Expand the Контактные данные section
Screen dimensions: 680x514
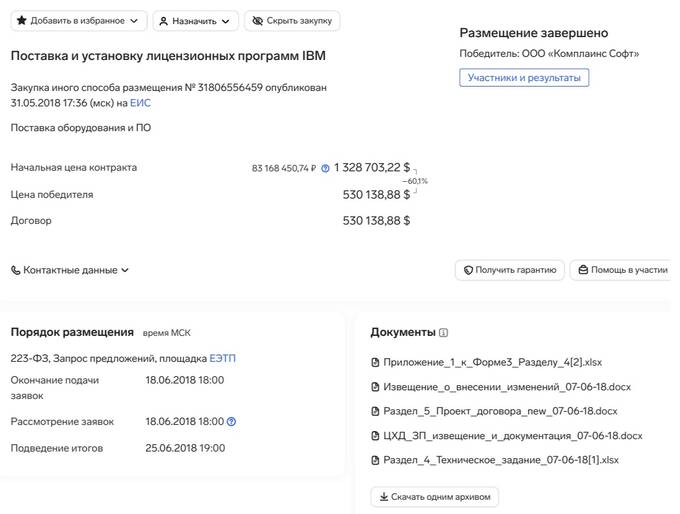[x=70, y=270]
